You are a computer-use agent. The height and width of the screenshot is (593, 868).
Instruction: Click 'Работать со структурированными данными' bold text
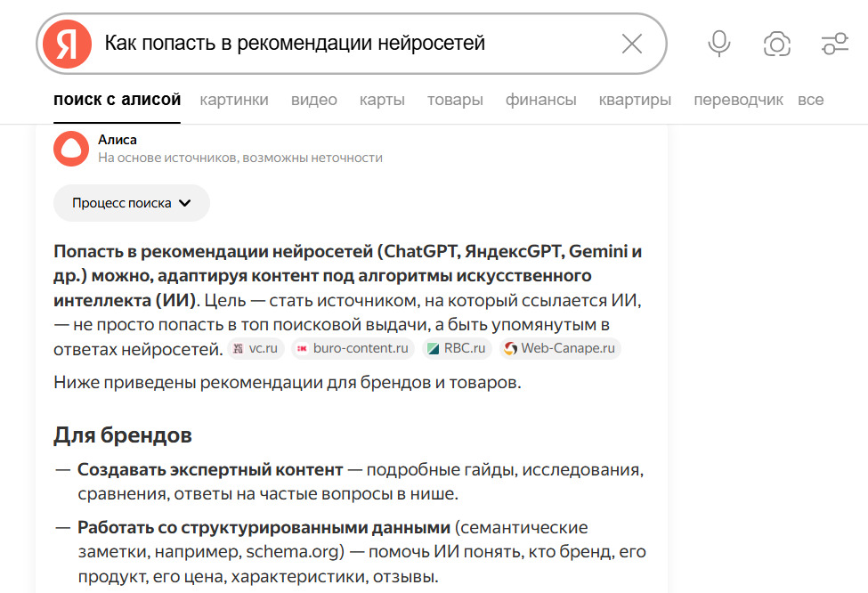tap(264, 528)
